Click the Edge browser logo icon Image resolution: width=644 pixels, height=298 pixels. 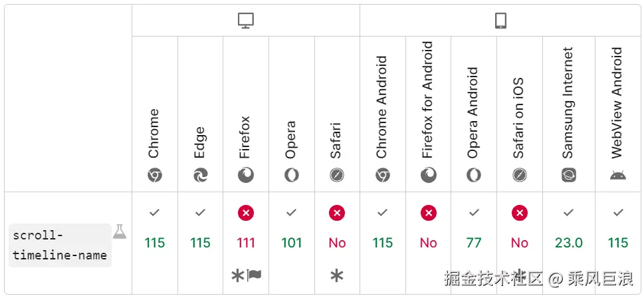[200, 176]
